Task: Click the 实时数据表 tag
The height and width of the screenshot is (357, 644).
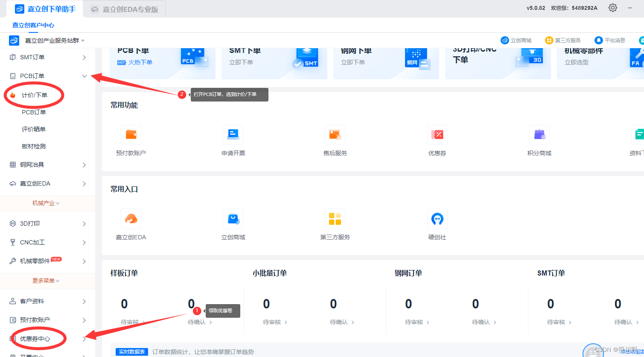Action: pyautogui.click(x=132, y=352)
